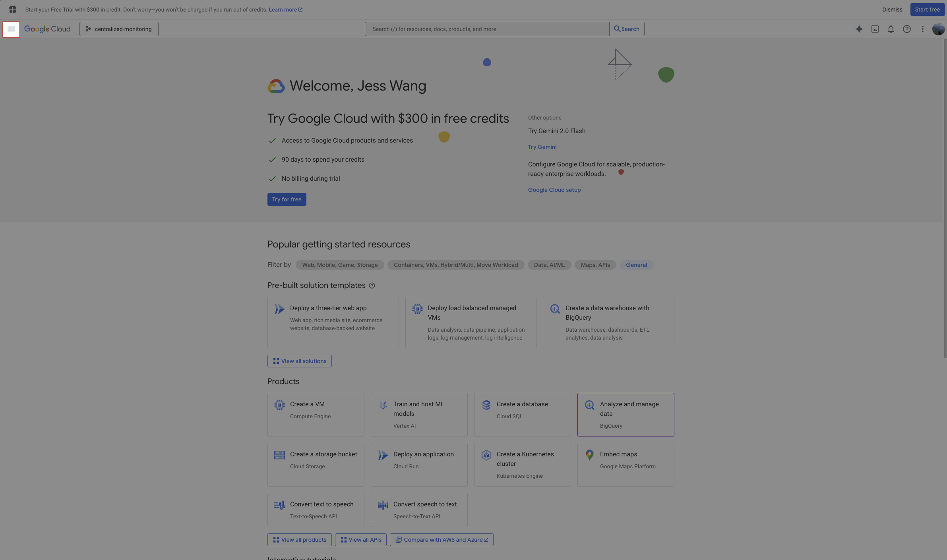Open the Google Cloud setup link

(554, 190)
